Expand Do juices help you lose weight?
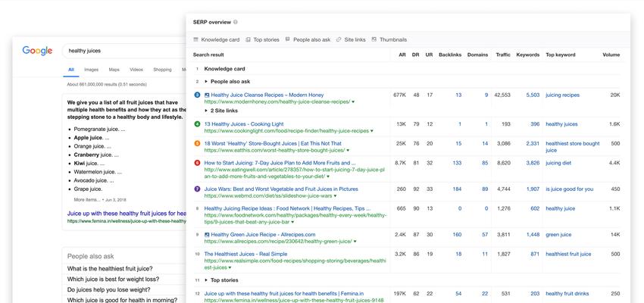The height and width of the screenshot is (303, 644). 108,289
